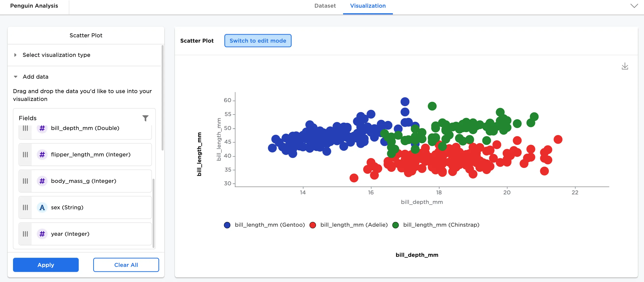Click the string type icon for sex
644x282 pixels.
point(42,207)
